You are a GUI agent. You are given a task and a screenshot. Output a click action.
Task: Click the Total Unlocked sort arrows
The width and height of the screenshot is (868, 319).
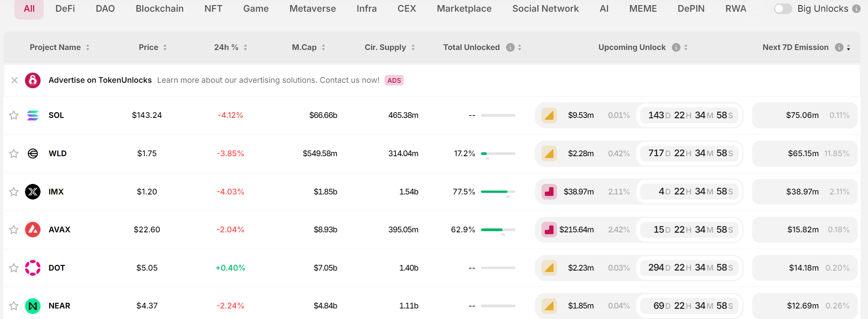pos(520,47)
